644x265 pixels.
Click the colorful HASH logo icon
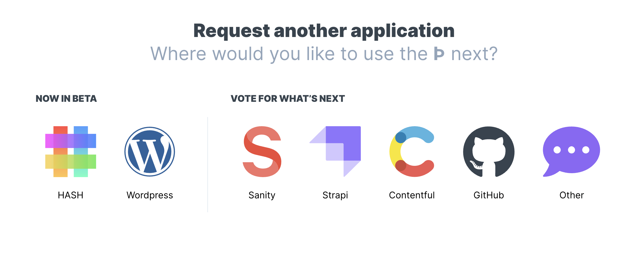71,151
